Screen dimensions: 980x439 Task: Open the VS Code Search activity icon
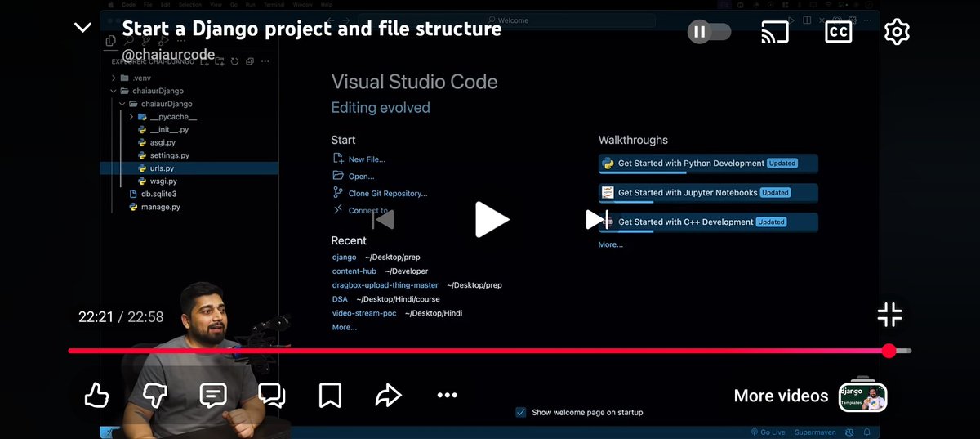[x=128, y=41]
